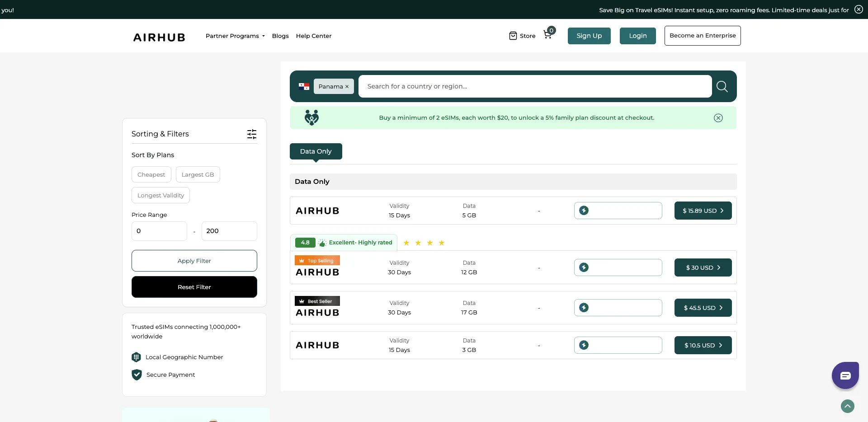868x422 pixels.
Task: Click AIRHUB logo in 10.5 USD plan row
Action: 317,345
